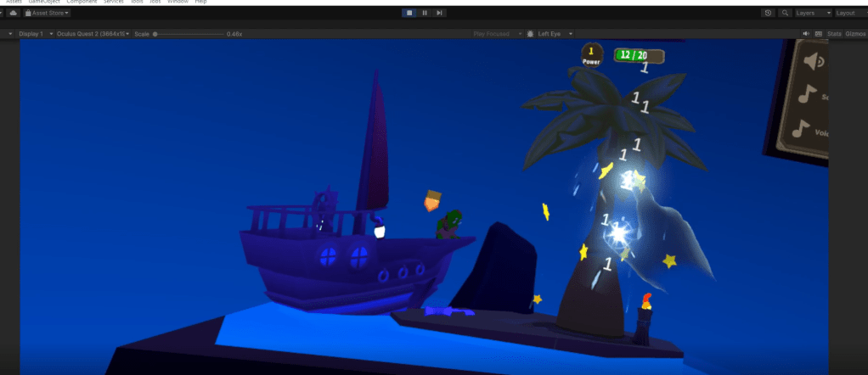Expand the Layers dropdown
868x375 pixels.
(x=813, y=13)
